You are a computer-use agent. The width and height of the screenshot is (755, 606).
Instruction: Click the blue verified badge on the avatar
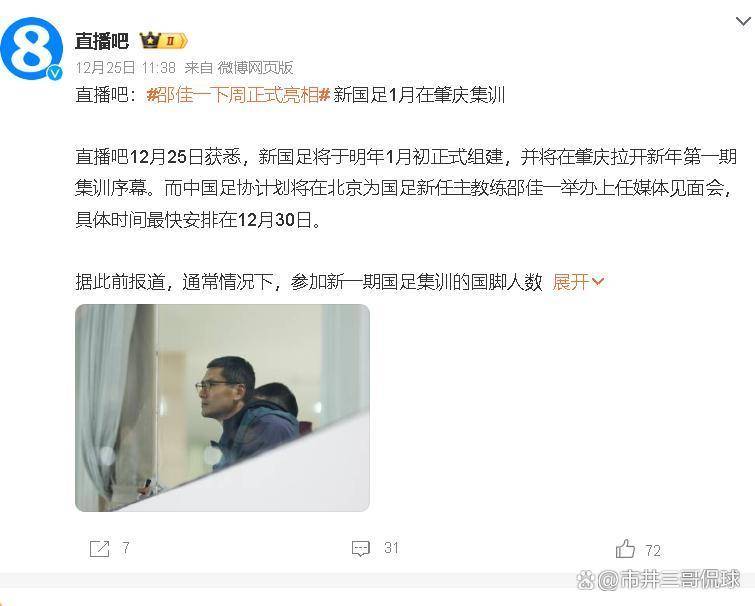[x=54, y=72]
